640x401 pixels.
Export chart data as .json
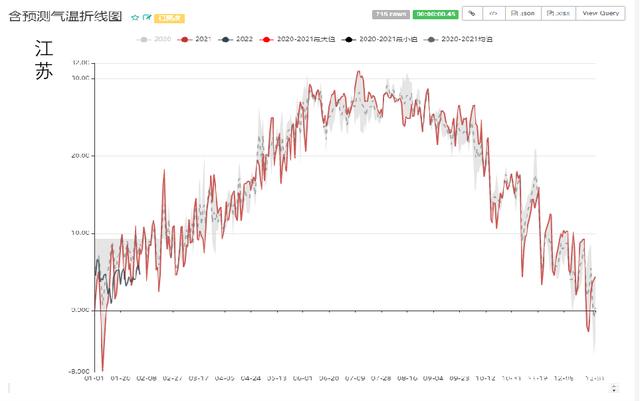(525, 14)
